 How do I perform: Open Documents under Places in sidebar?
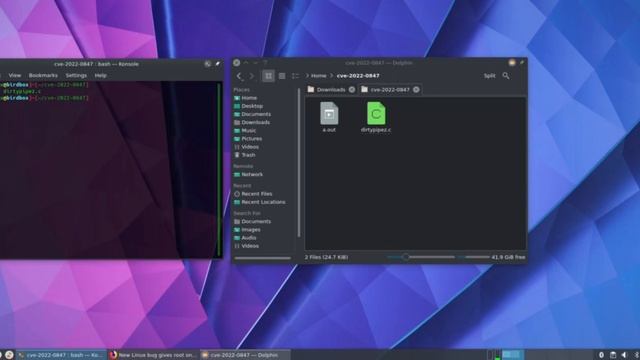click(x=256, y=114)
